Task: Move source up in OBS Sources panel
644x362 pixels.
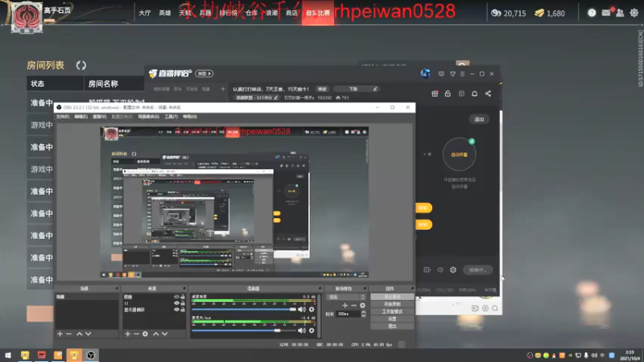Action: tap(155, 334)
